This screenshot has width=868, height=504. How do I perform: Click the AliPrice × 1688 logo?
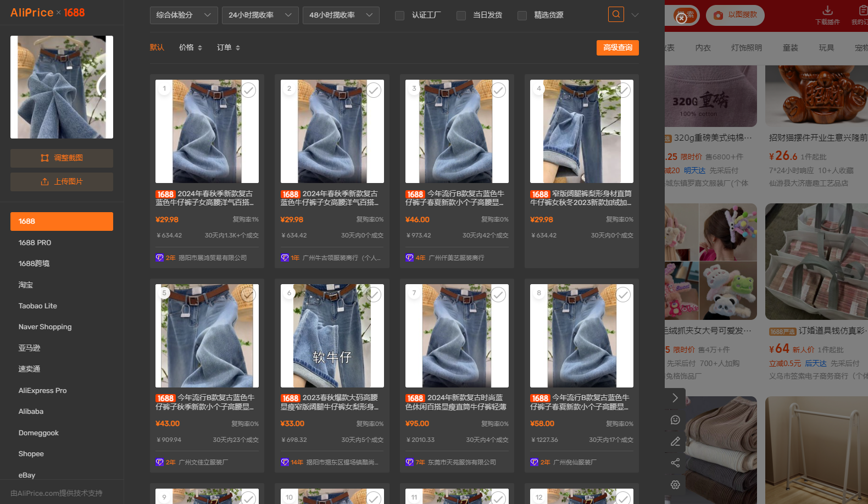tap(48, 13)
